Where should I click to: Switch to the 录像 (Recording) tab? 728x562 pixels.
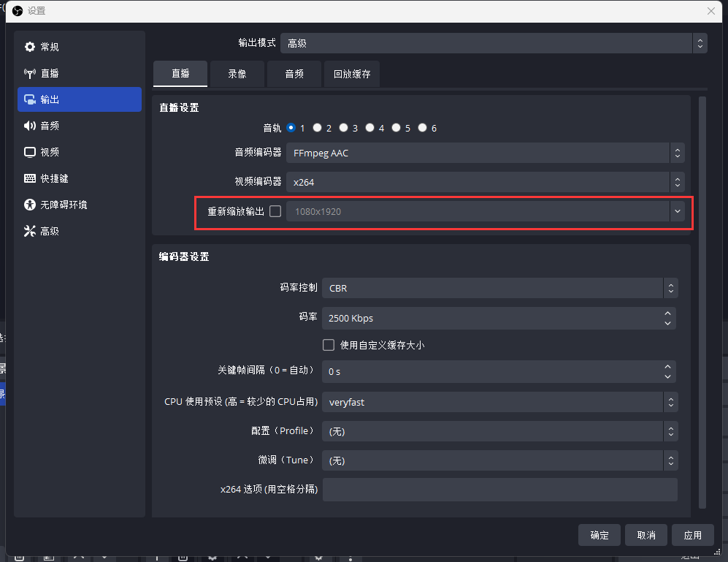pos(237,73)
